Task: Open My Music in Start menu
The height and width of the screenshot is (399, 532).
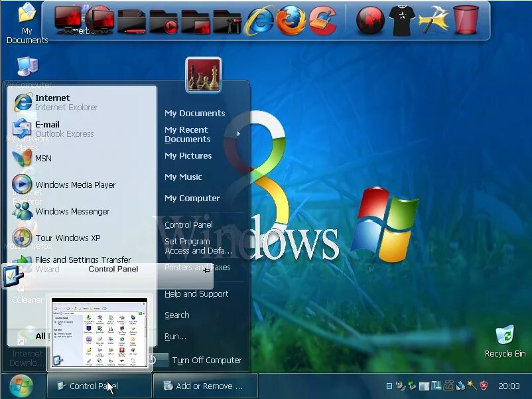Action: click(183, 177)
